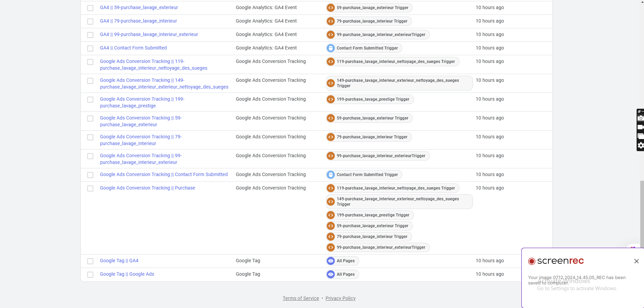Click trigger icon in Google Ads 199-purchase_lavage_prestige row

331,99
